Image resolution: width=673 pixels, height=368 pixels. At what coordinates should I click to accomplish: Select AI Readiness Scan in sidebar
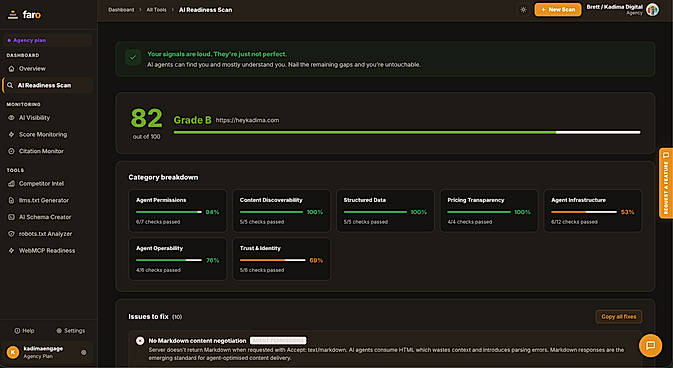47,85
